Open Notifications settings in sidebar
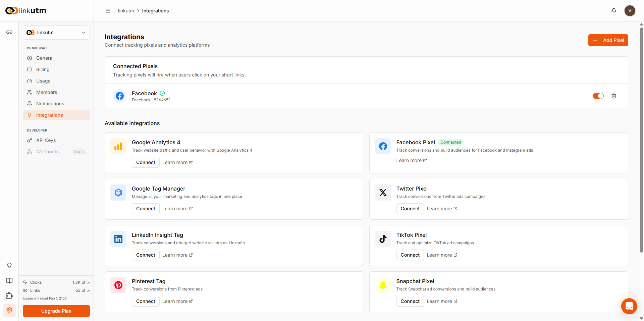The height and width of the screenshot is (321, 644). pos(56,104)
